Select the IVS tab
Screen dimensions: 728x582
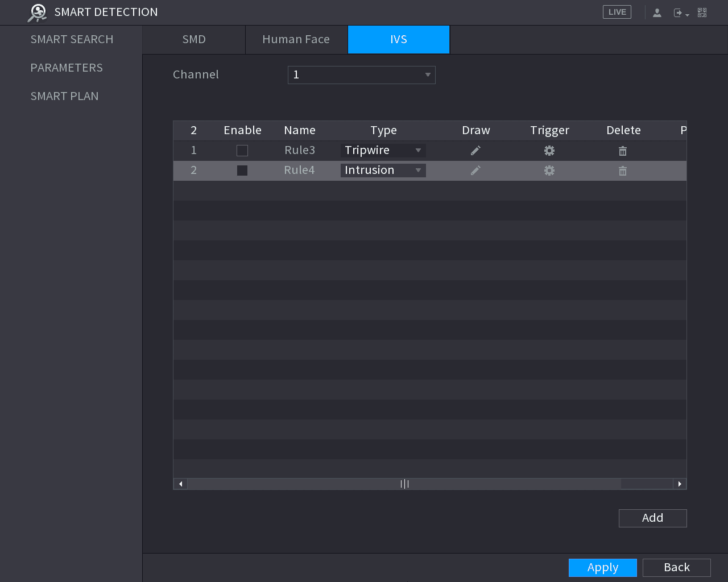point(399,40)
